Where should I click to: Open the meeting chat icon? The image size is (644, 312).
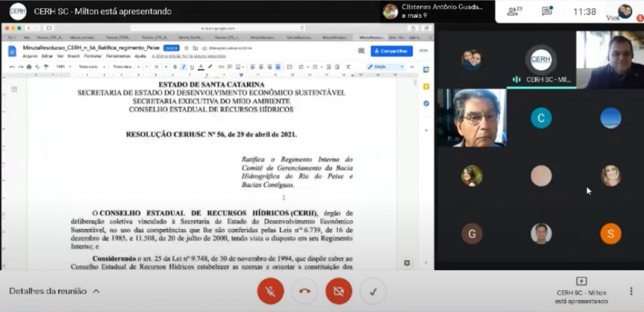coord(547,11)
